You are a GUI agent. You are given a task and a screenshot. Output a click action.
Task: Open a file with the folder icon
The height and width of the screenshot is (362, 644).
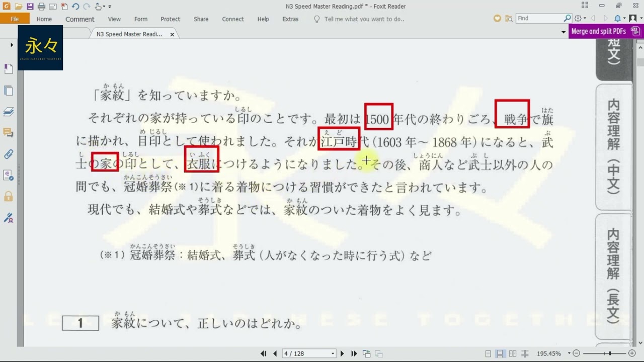pos(19,7)
